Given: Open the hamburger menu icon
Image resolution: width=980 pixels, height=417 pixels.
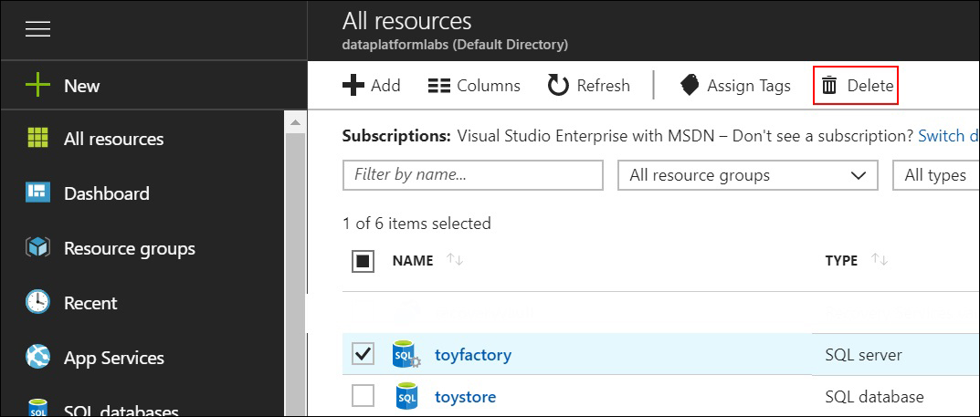Looking at the screenshot, I should [x=37, y=28].
